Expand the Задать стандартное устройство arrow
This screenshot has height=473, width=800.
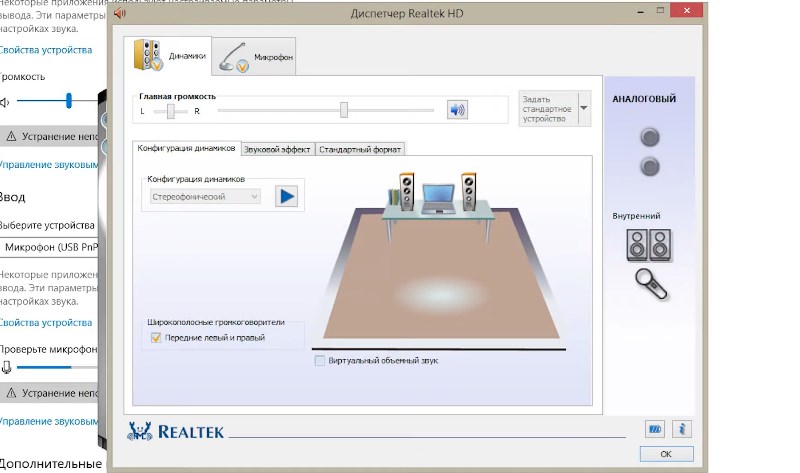click(584, 108)
